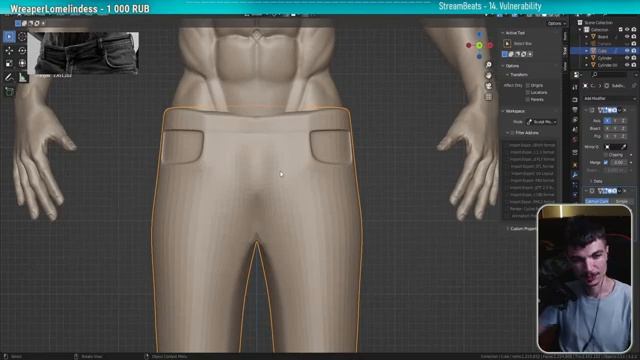Open the World properties tab icon
The image size is (640, 360).
pos(575,140)
